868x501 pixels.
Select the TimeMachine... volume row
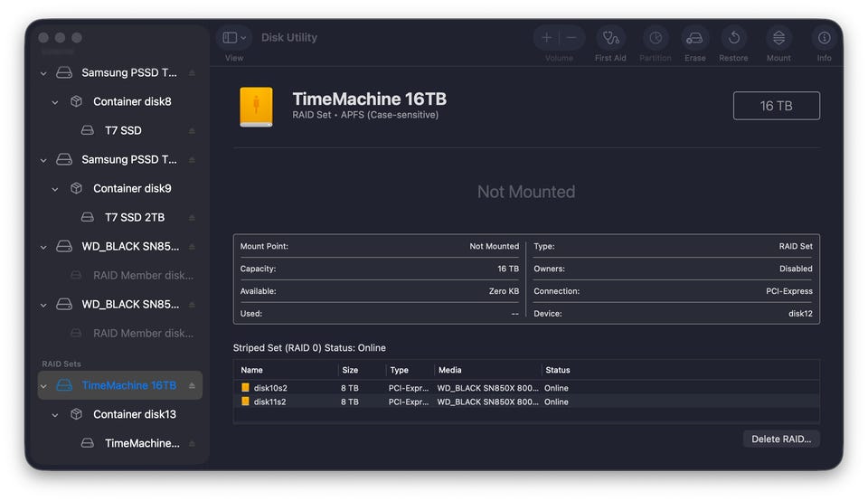point(119,443)
